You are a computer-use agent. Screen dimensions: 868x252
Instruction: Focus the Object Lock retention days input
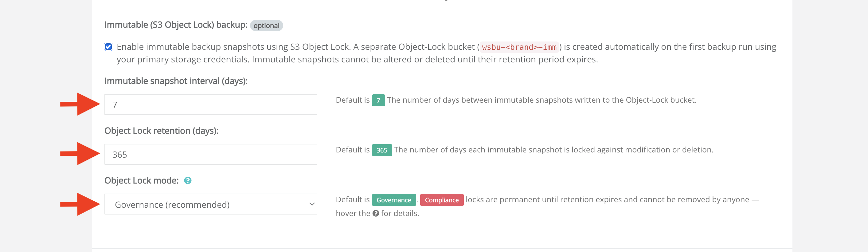tap(211, 155)
